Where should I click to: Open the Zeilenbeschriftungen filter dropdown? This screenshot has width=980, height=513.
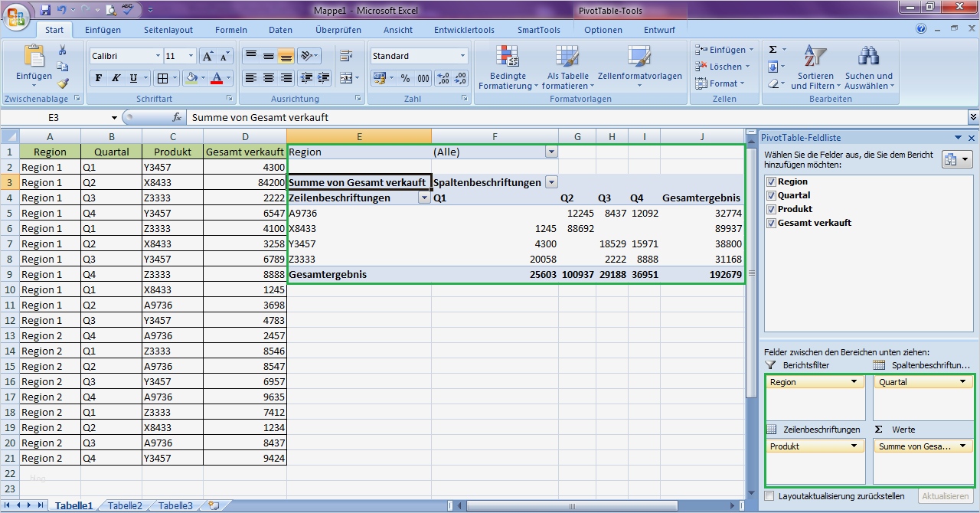pos(424,198)
